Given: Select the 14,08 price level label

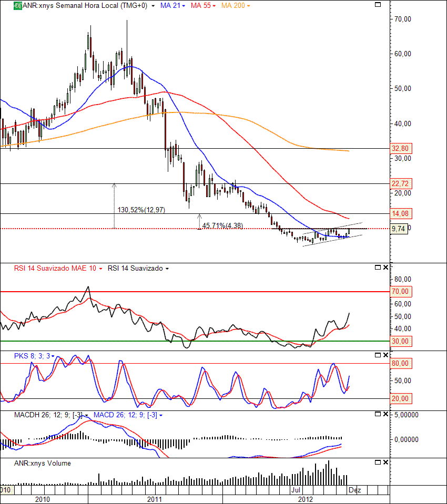Looking at the screenshot, I should (x=400, y=213).
